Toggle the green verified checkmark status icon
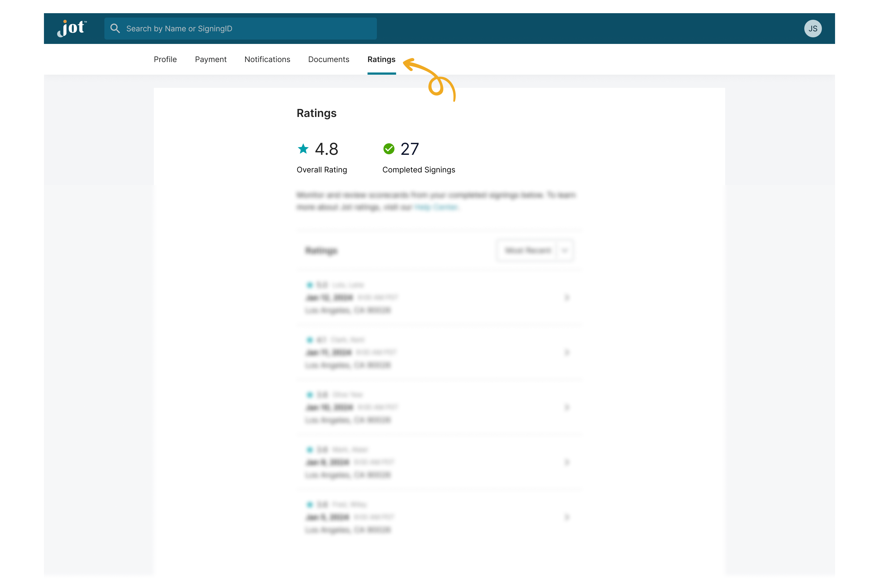 389,148
